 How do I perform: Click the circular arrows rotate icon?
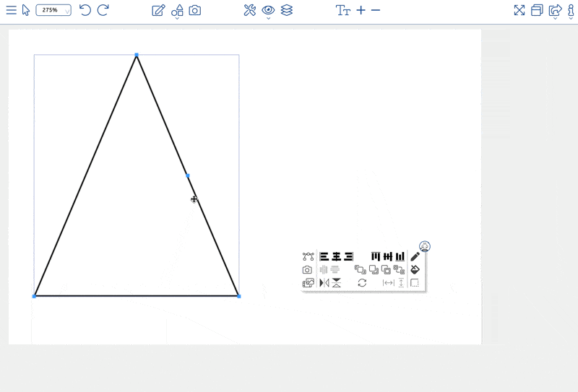click(x=363, y=283)
